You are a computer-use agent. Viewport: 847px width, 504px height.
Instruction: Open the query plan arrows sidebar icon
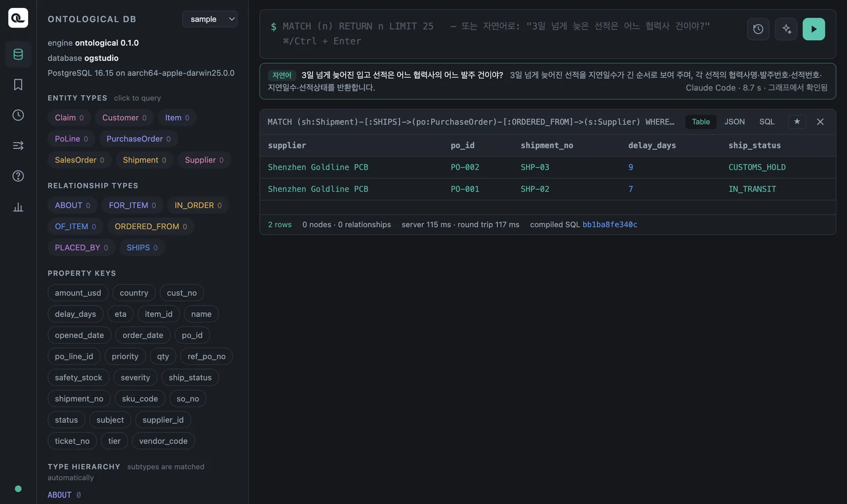[x=18, y=146]
